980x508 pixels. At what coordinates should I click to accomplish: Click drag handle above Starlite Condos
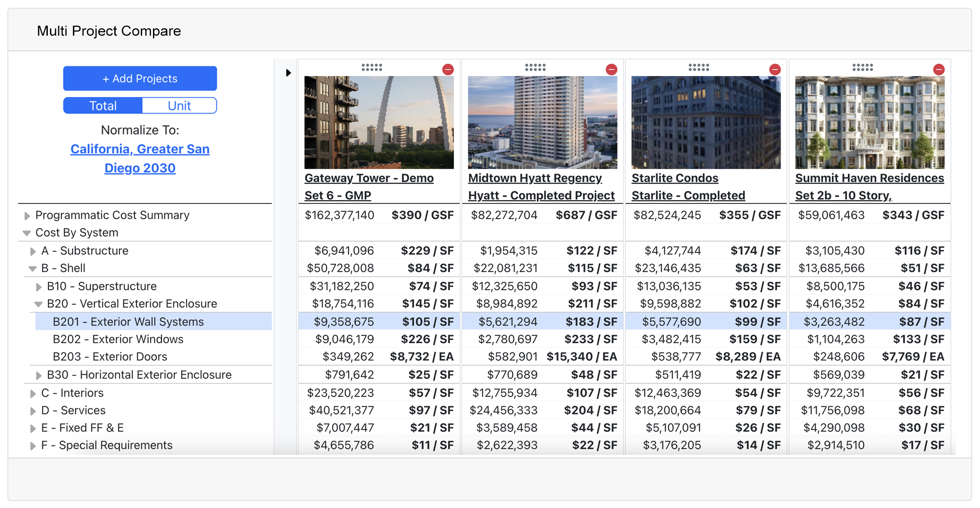(698, 67)
